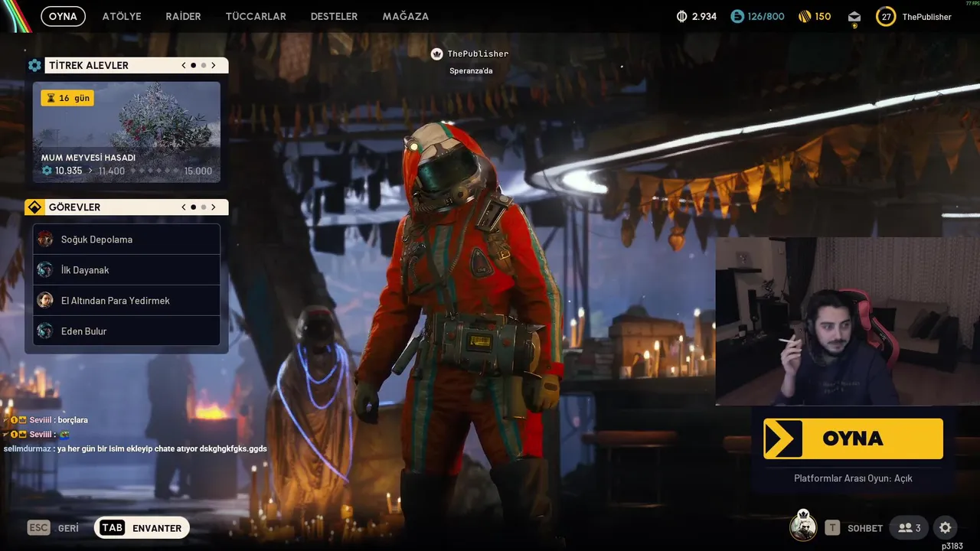The width and height of the screenshot is (980, 551).
Task: Click the blue stash capacity icon 126/800
Action: click(x=737, y=16)
